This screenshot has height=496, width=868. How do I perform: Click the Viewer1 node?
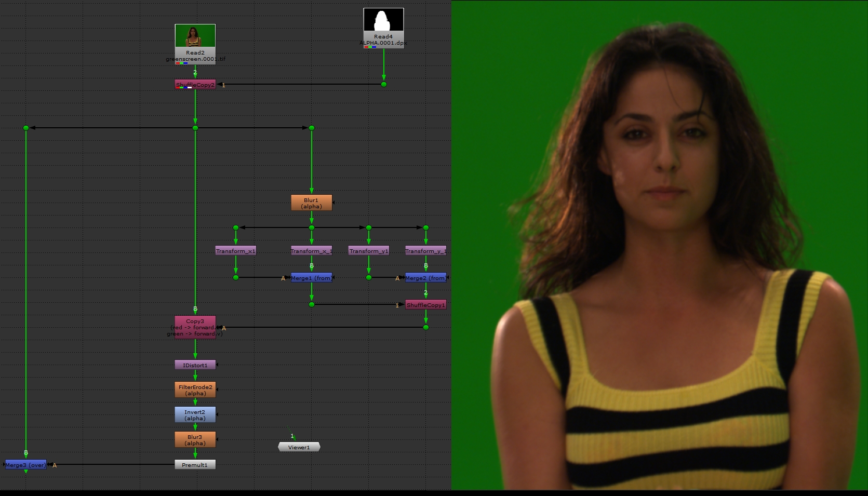click(299, 447)
